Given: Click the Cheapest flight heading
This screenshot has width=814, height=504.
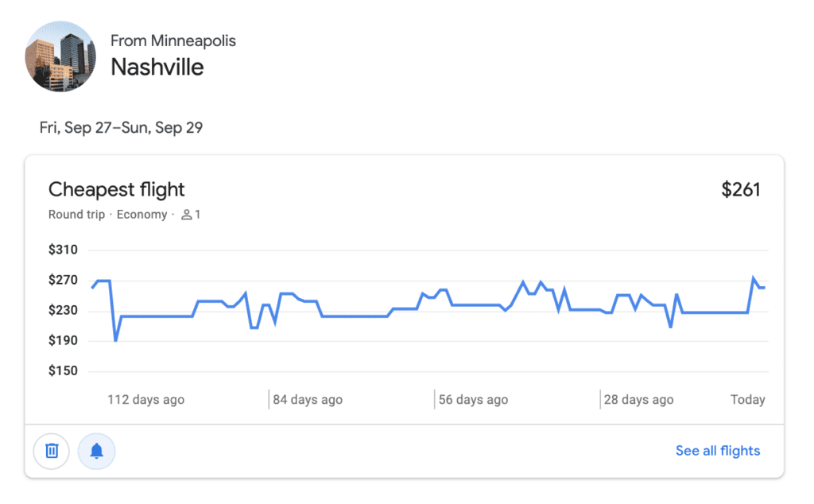Looking at the screenshot, I should [x=116, y=189].
